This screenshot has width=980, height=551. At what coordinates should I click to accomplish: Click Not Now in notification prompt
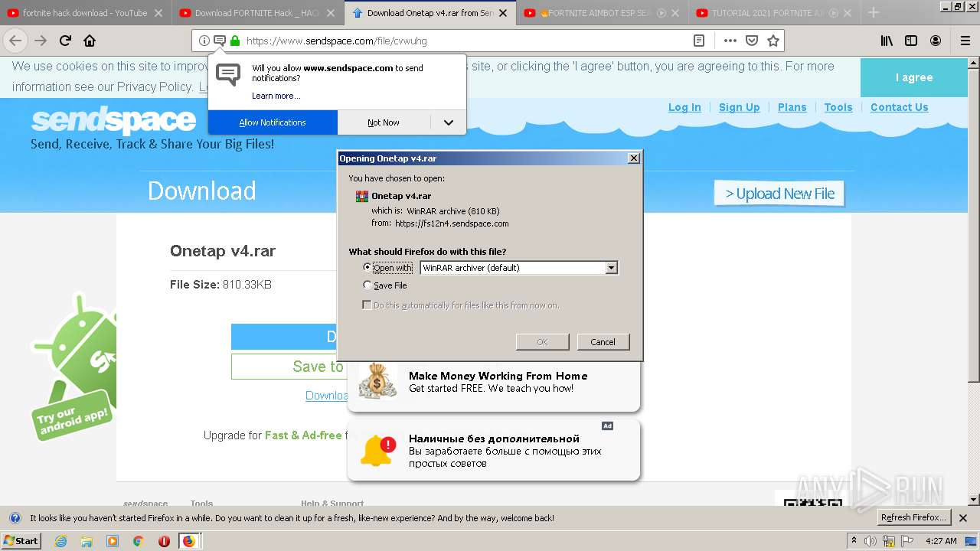click(x=384, y=122)
